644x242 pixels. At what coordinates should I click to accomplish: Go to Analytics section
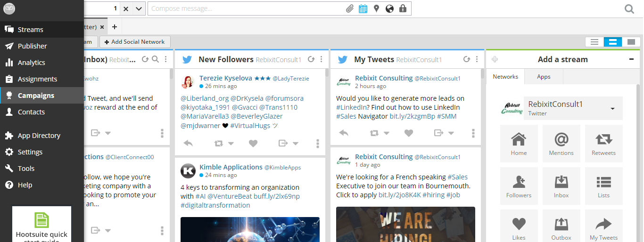tap(42, 62)
